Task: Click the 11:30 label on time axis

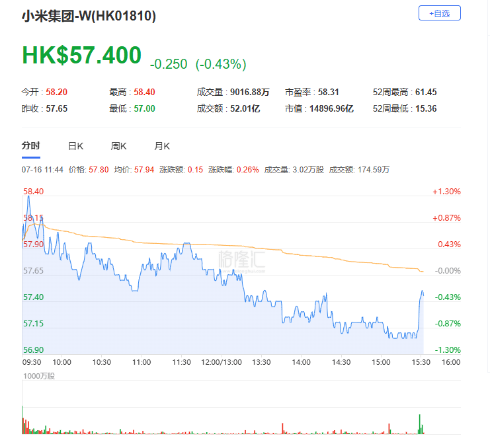Action: click(181, 363)
